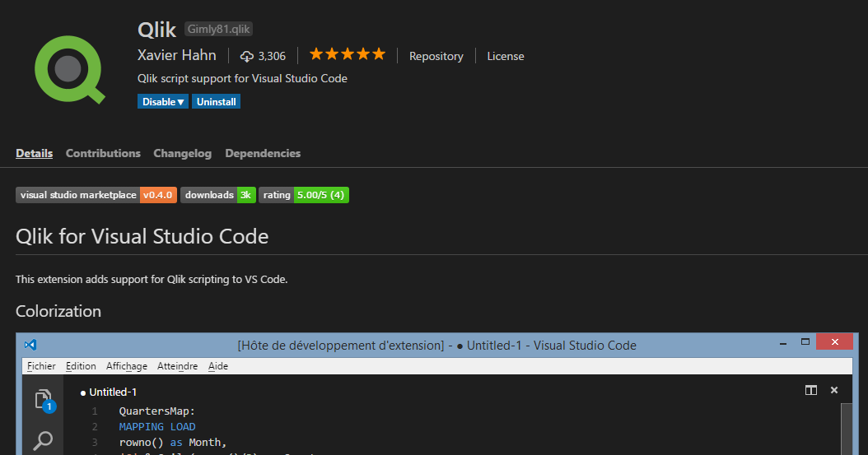
Task: Click the publisher name Xavier Hahn
Action: pyautogui.click(x=176, y=55)
